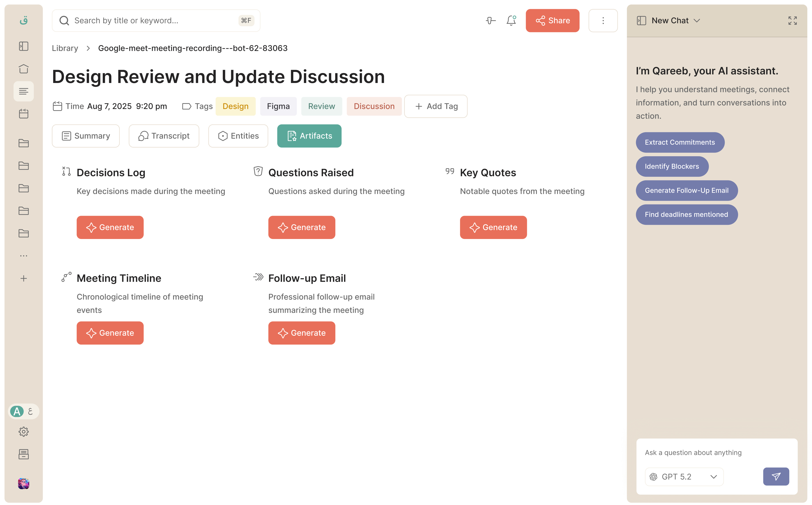This screenshot has height=505, width=812.
Task: Generate the Decisions Log artifact
Action: (110, 227)
